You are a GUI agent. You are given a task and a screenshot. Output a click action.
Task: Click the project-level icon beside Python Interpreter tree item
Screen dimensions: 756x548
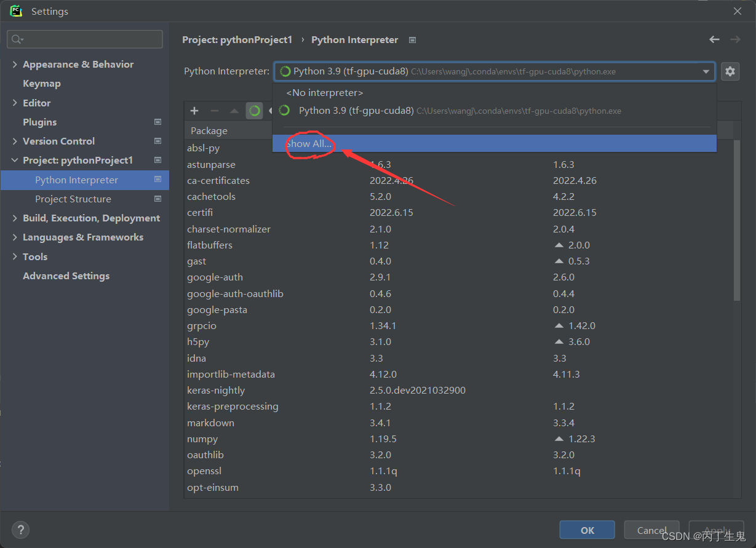[157, 179]
